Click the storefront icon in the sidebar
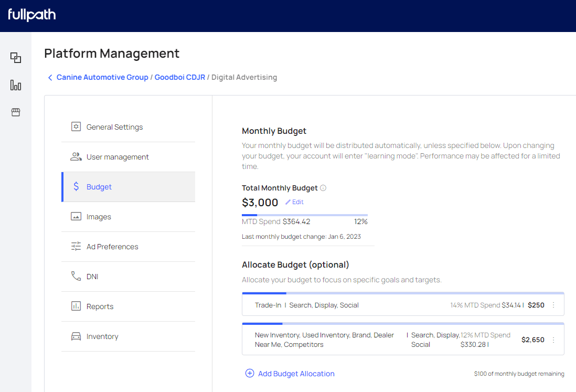Image resolution: width=576 pixels, height=392 pixels. point(16,112)
